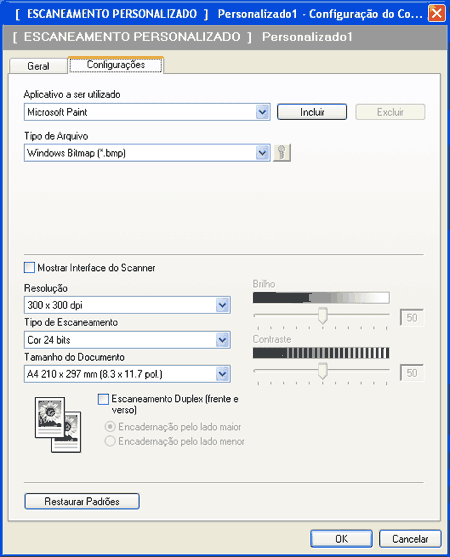
Task: Select the Configurações tab
Action: [116, 65]
